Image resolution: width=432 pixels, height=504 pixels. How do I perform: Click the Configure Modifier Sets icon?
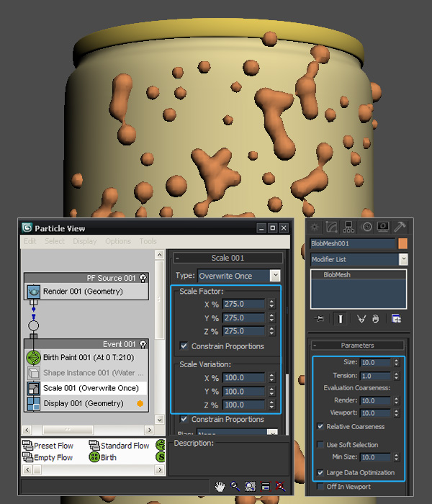[x=396, y=318]
